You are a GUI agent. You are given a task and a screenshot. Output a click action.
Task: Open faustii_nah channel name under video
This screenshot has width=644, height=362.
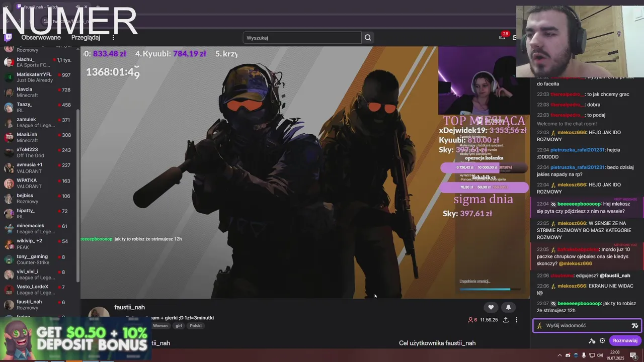(x=129, y=307)
